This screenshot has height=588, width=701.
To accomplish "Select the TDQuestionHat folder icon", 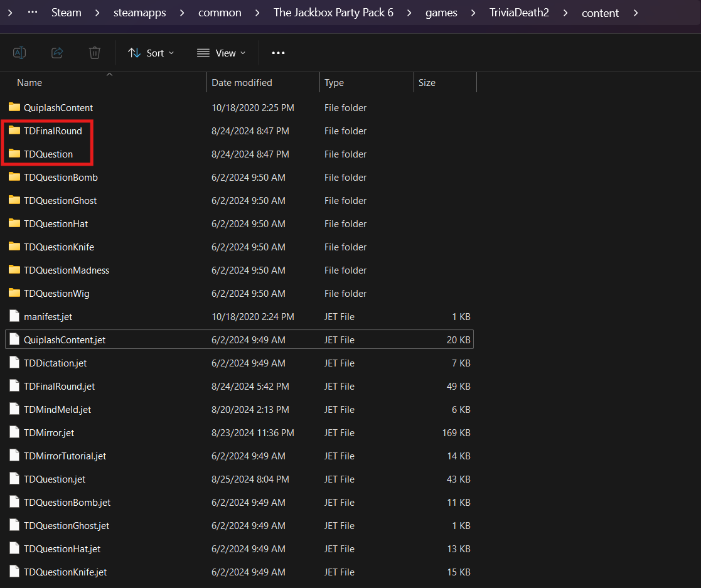I will coord(14,223).
